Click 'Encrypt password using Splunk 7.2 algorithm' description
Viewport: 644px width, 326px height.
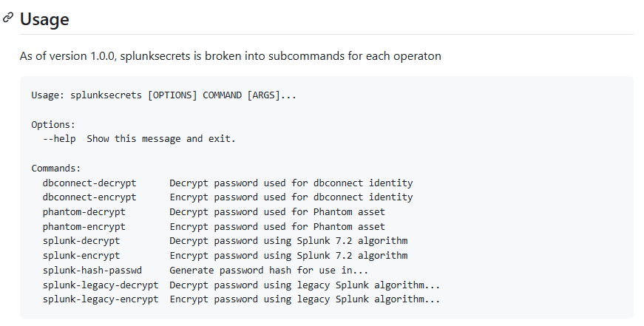click(x=288, y=256)
